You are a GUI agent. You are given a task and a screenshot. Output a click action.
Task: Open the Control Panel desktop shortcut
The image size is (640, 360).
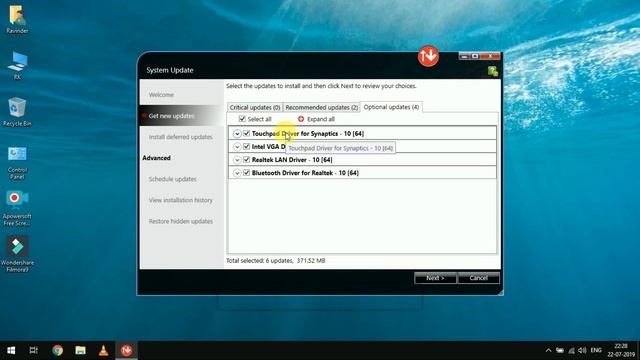coord(17,163)
